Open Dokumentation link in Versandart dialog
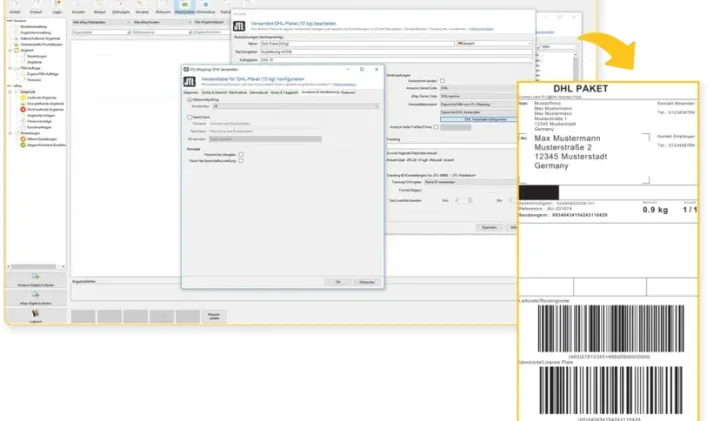Image resolution: width=720 pixels, height=421 pixels. click(x=482, y=29)
